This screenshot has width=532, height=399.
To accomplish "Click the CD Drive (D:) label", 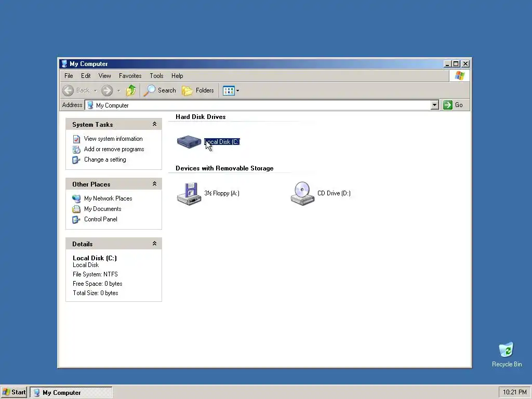I will (334, 193).
